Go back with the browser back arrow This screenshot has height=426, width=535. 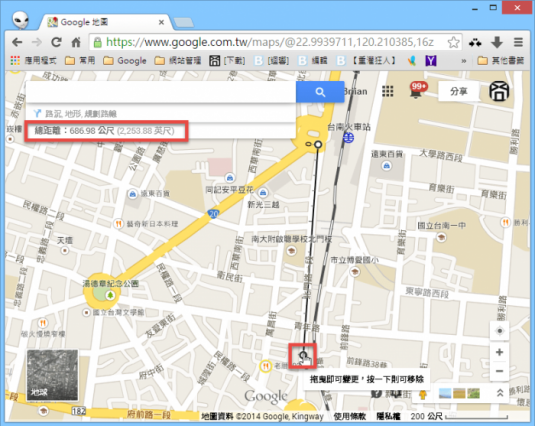pyautogui.click(x=17, y=42)
